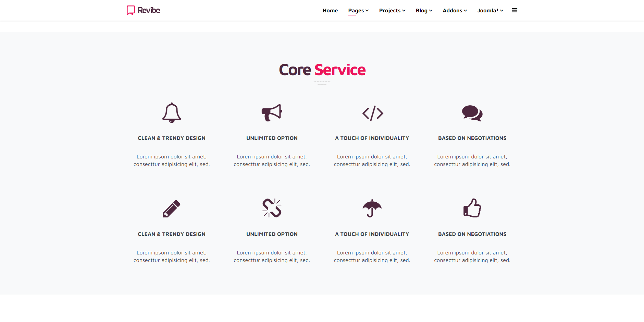This screenshot has width=644, height=322.
Task: Click the Core Service section title
Action: coord(322,70)
